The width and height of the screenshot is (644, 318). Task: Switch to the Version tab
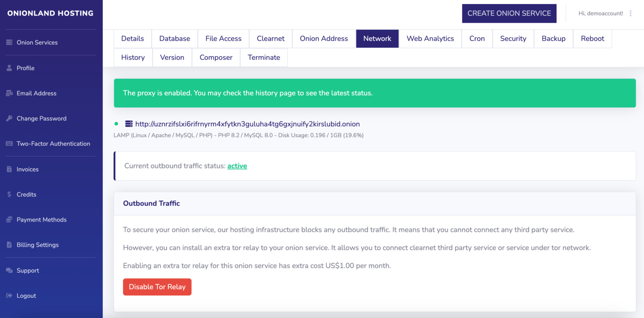tap(172, 57)
